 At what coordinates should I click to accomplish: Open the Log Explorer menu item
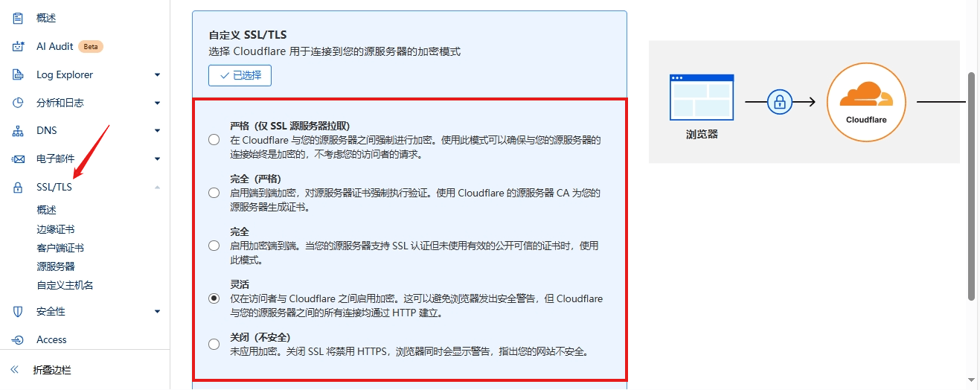(65, 74)
